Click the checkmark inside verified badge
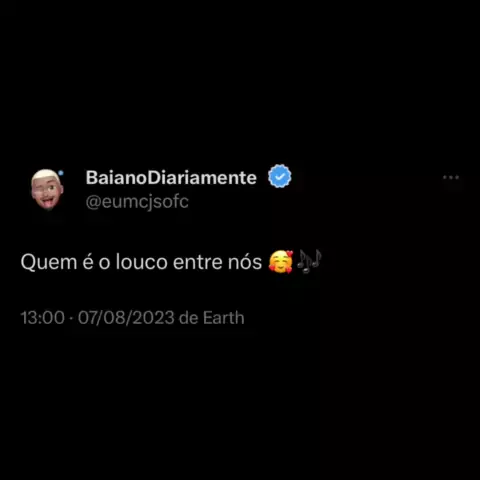 [280, 177]
